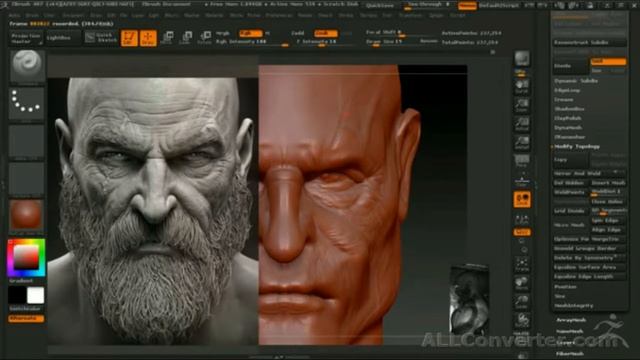Image resolution: width=640 pixels, height=360 pixels.
Task: Expand the Crease section
Action: point(564,100)
